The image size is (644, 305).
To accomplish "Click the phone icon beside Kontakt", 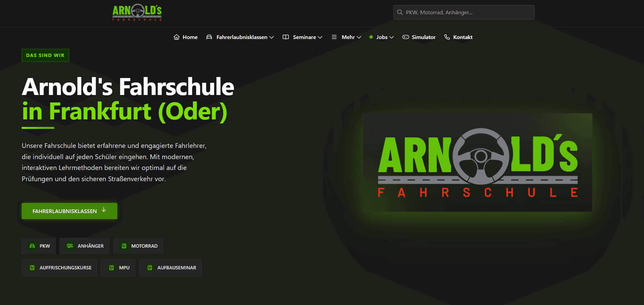I will [447, 37].
